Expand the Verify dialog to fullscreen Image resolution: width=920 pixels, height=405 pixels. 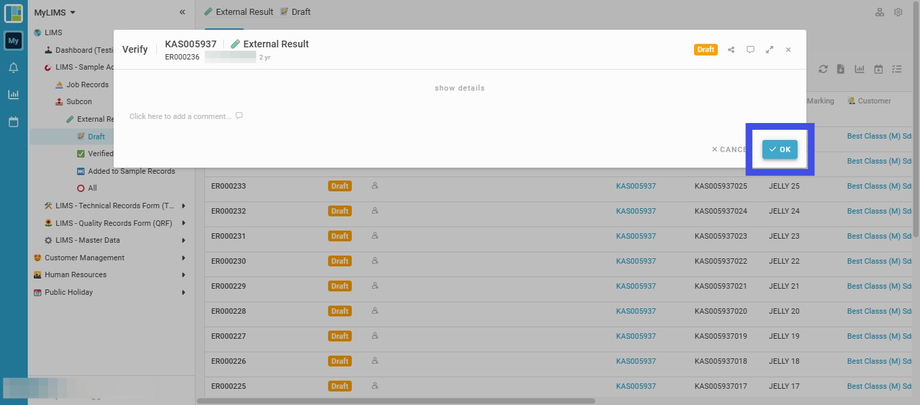[769, 50]
